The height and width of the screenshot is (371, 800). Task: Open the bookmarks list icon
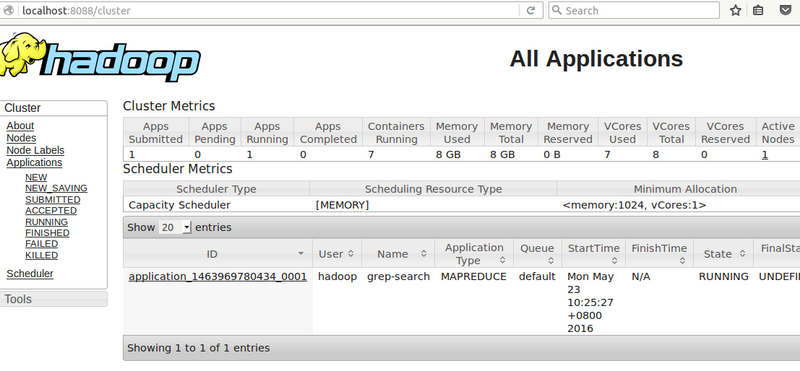[x=758, y=10]
